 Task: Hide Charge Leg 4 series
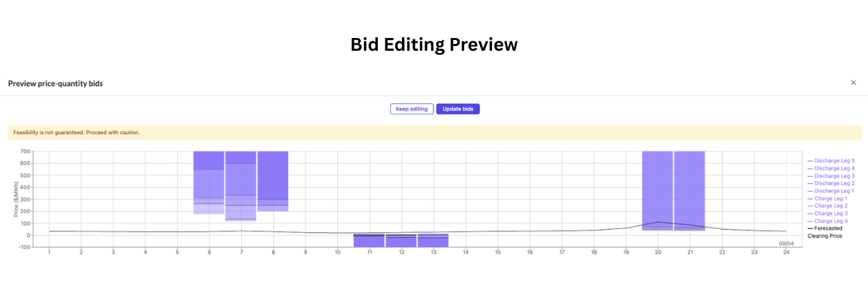coord(827,221)
